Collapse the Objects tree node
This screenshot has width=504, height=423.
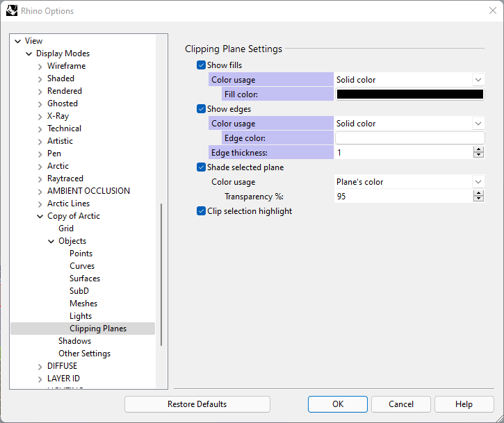[x=51, y=242]
